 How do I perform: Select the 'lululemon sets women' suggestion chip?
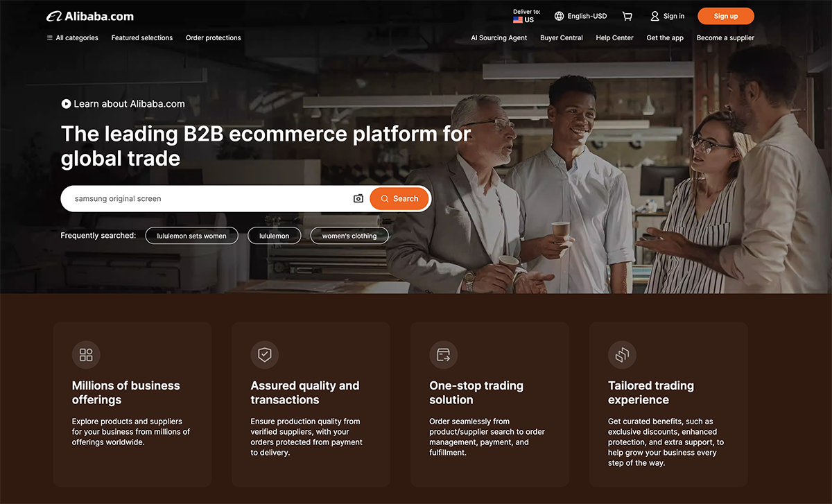[191, 236]
